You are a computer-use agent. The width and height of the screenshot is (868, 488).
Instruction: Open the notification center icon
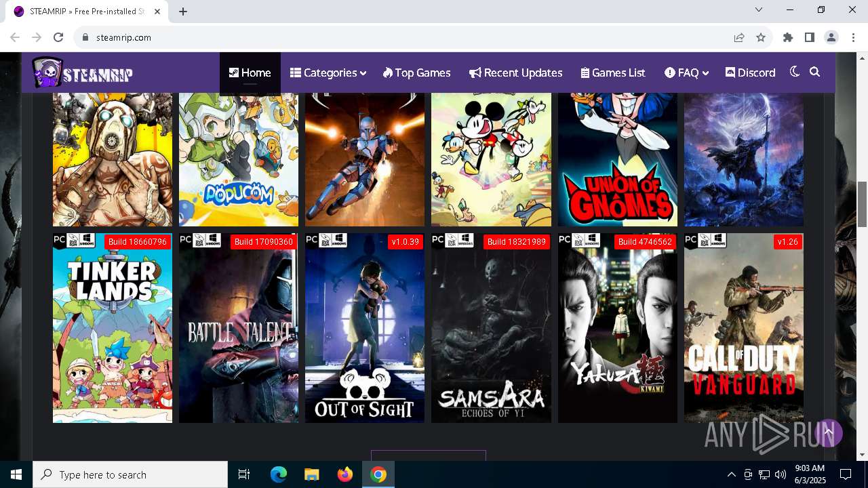[846, 474]
